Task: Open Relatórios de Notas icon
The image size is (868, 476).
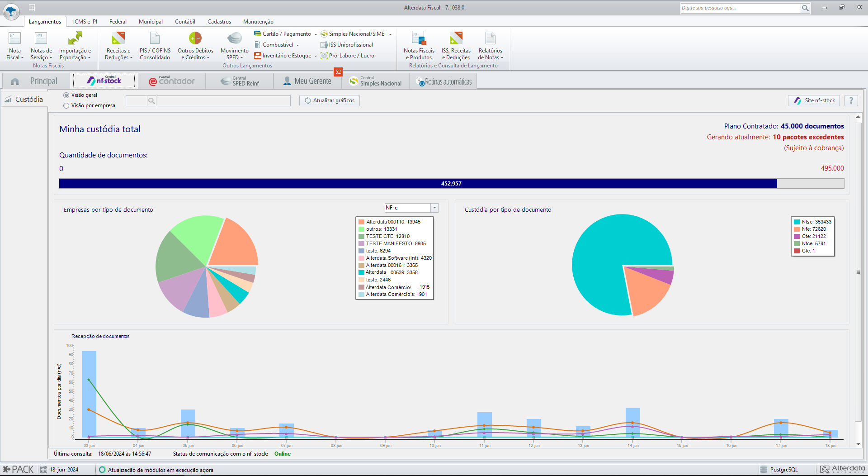Action: [491, 38]
